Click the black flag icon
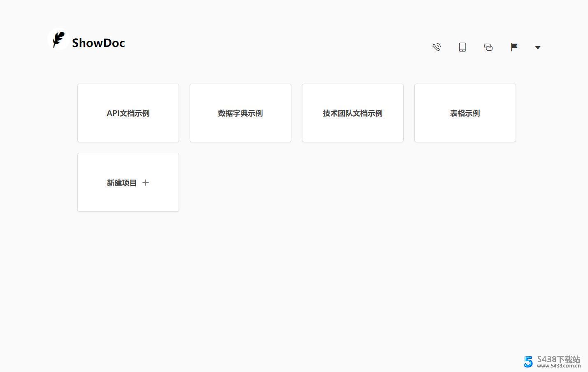This screenshot has width=588, height=372. [x=514, y=47]
